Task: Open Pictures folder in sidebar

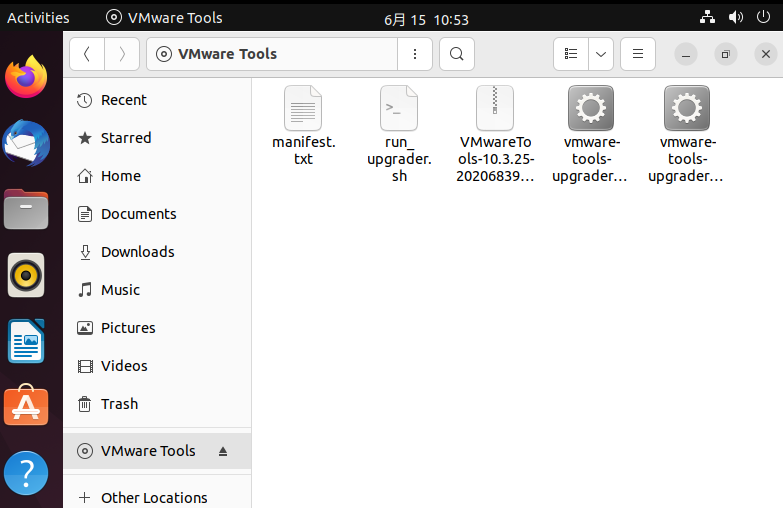Action: pyautogui.click(x=157, y=328)
